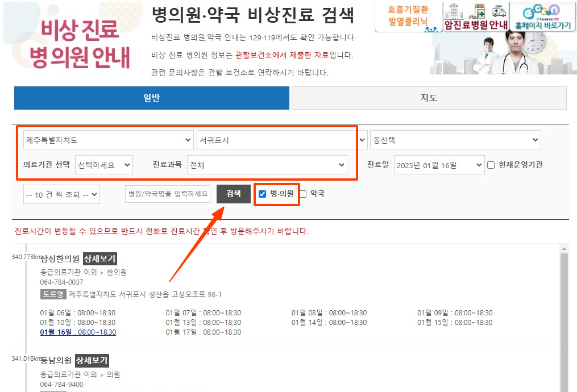Uncheck the 병·의원 checkbox

[262, 194]
